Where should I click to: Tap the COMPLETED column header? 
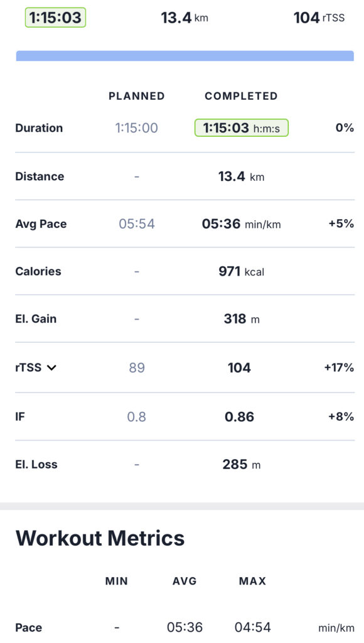pos(241,96)
